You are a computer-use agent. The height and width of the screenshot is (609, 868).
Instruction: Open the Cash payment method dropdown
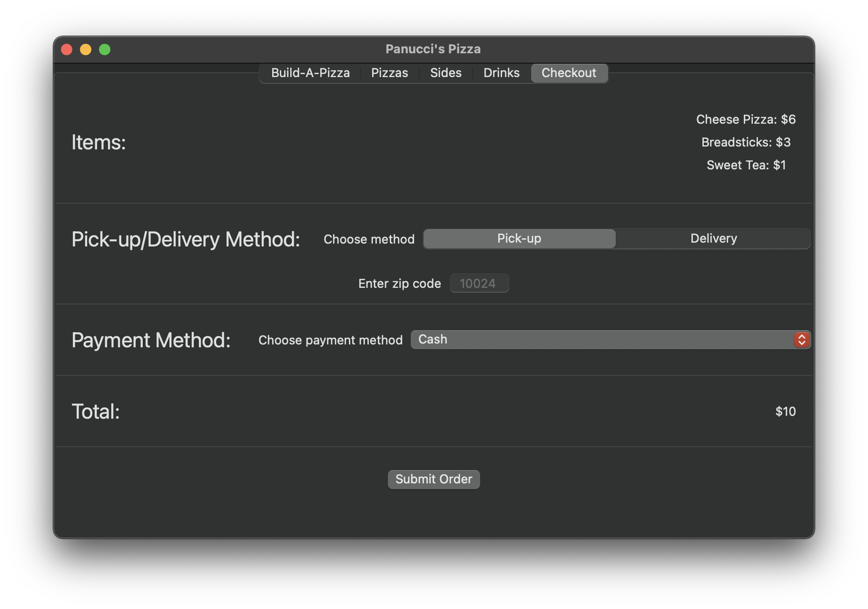[602, 340]
